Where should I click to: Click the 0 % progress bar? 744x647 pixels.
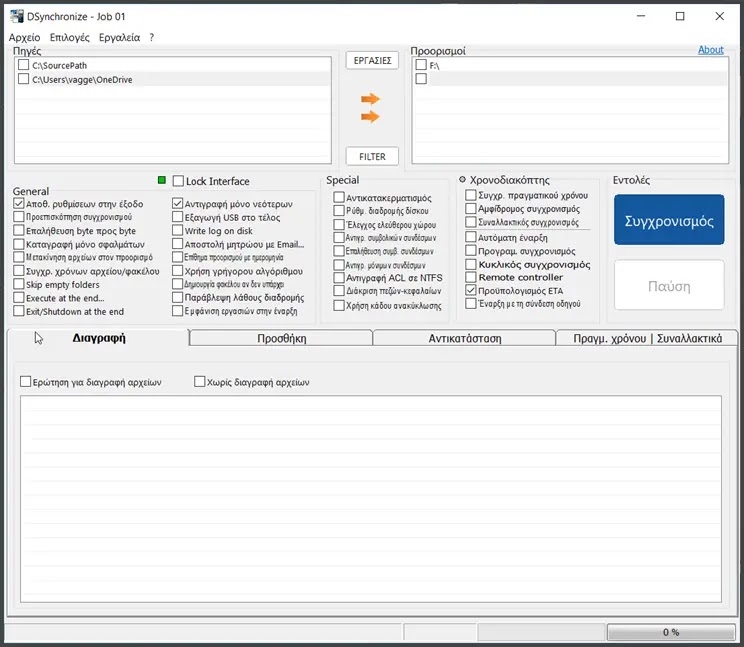click(671, 632)
